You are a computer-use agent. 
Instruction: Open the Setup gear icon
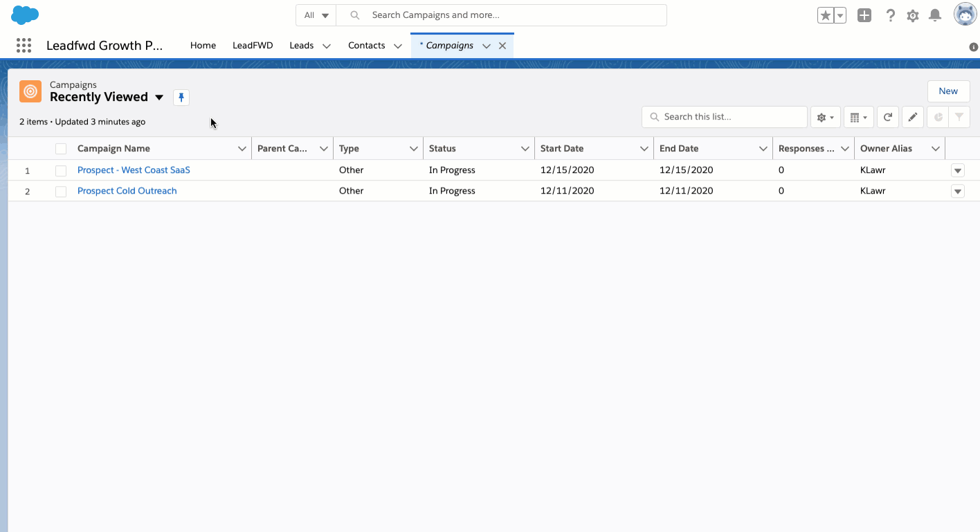point(913,15)
